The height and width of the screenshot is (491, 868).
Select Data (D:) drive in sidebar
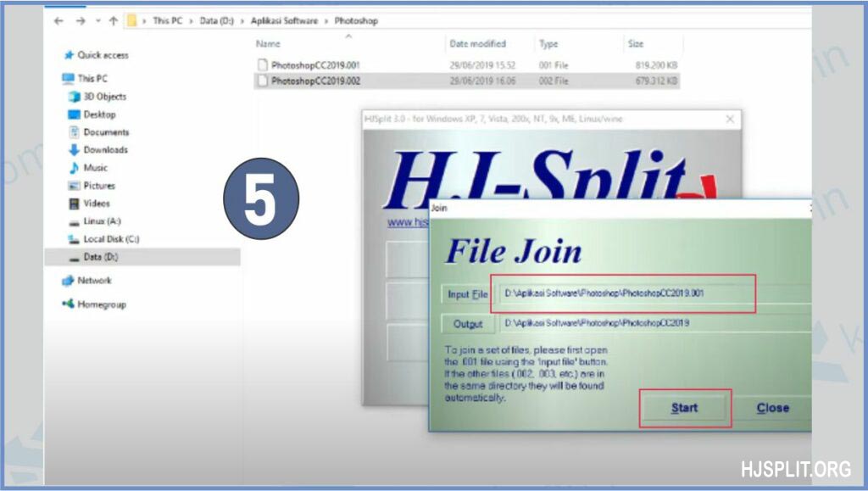pos(101,257)
